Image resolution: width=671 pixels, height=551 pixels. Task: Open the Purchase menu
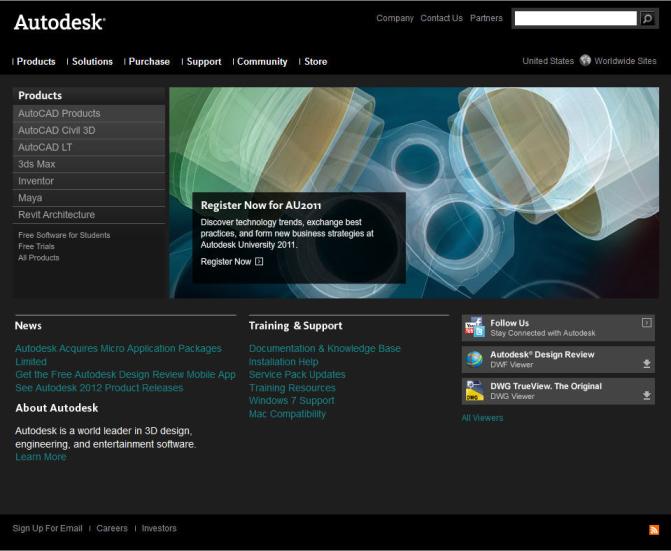pyautogui.click(x=149, y=62)
